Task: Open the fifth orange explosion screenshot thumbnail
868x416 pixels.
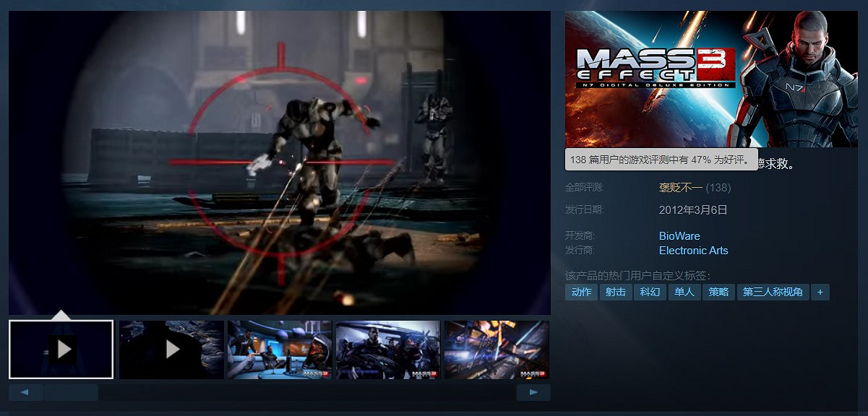Action: (497, 350)
